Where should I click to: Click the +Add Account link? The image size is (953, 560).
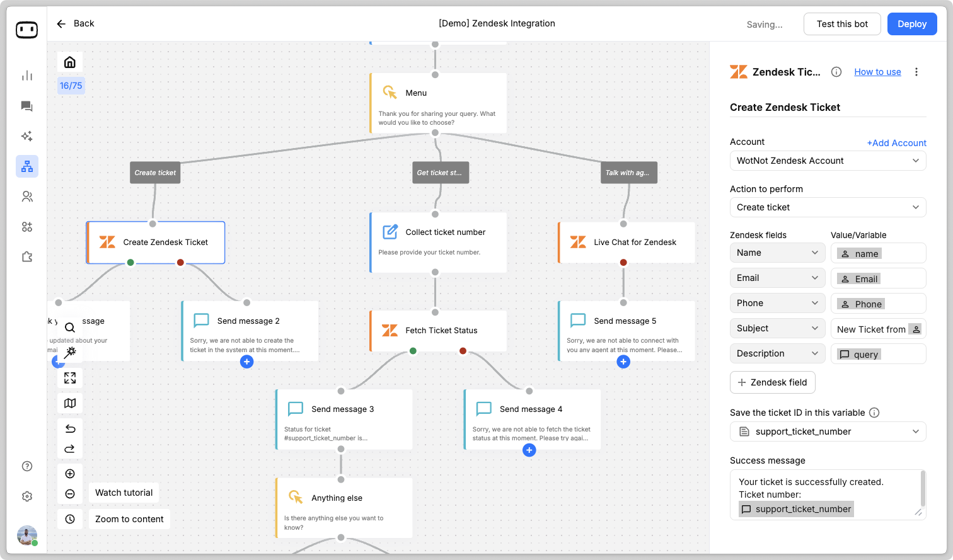click(896, 143)
